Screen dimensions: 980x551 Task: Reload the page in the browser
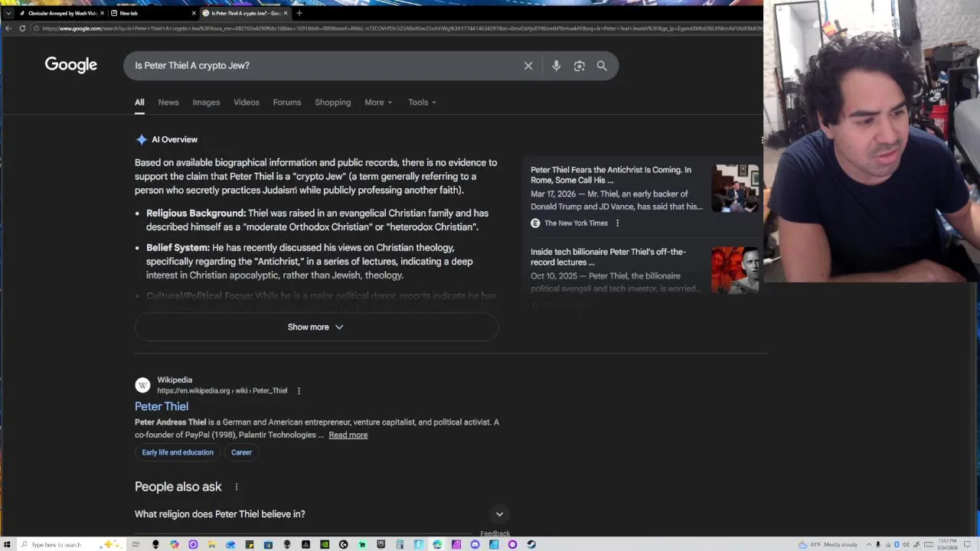click(x=22, y=28)
